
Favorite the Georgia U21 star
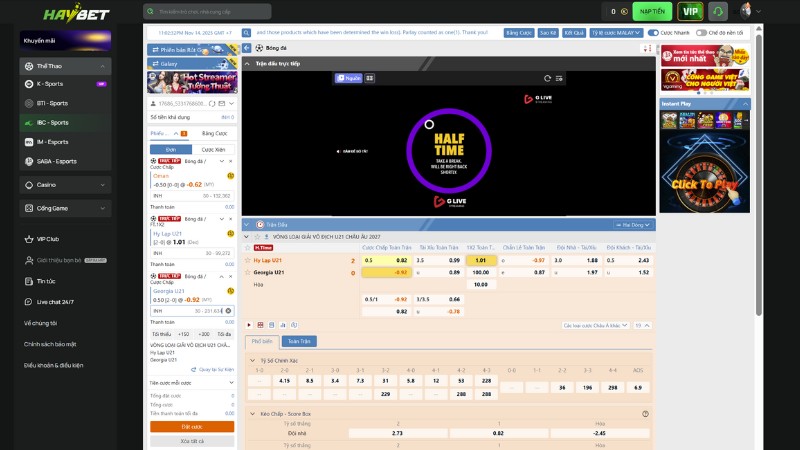click(x=248, y=272)
